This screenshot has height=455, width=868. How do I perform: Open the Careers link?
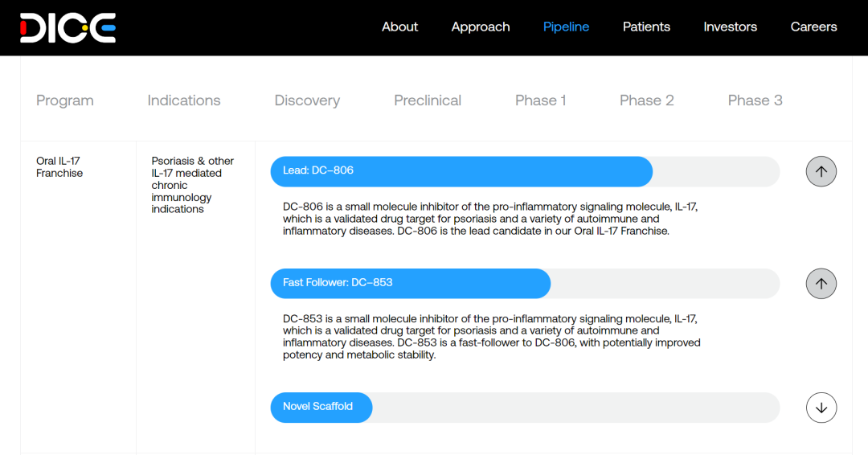click(x=813, y=27)
